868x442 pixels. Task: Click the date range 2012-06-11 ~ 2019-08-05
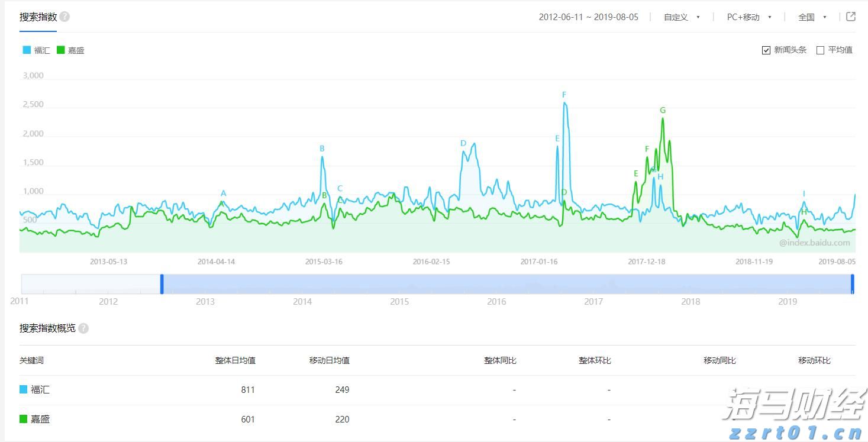(x=589, y=17)
